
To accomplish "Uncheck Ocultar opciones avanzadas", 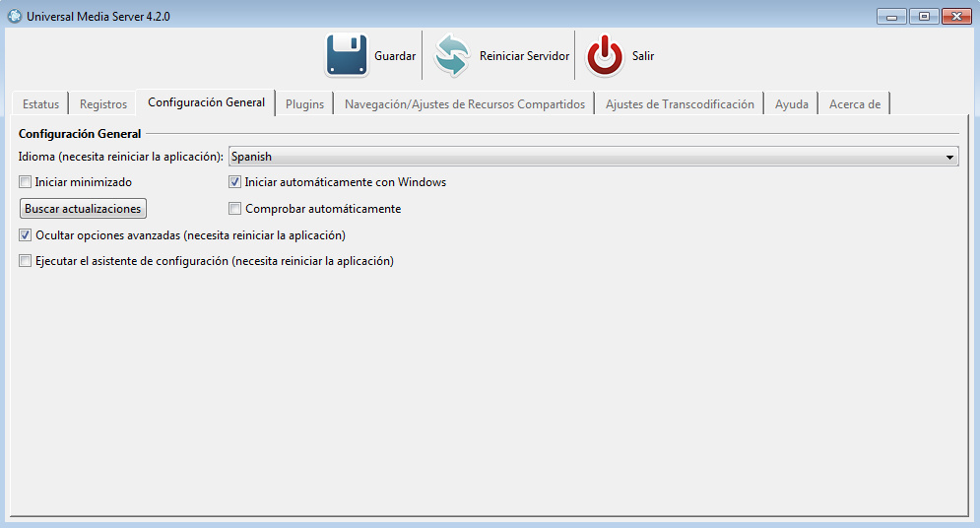I will 25,235.
